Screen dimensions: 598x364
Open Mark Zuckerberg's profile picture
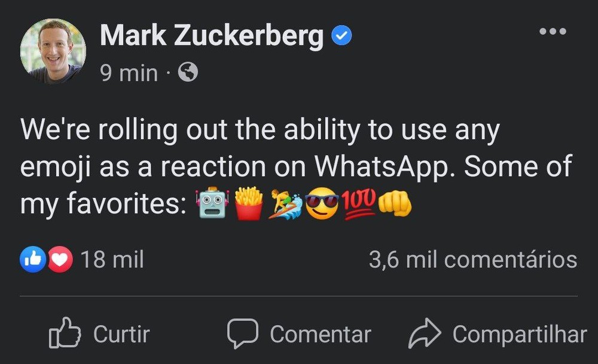(53, 51)
